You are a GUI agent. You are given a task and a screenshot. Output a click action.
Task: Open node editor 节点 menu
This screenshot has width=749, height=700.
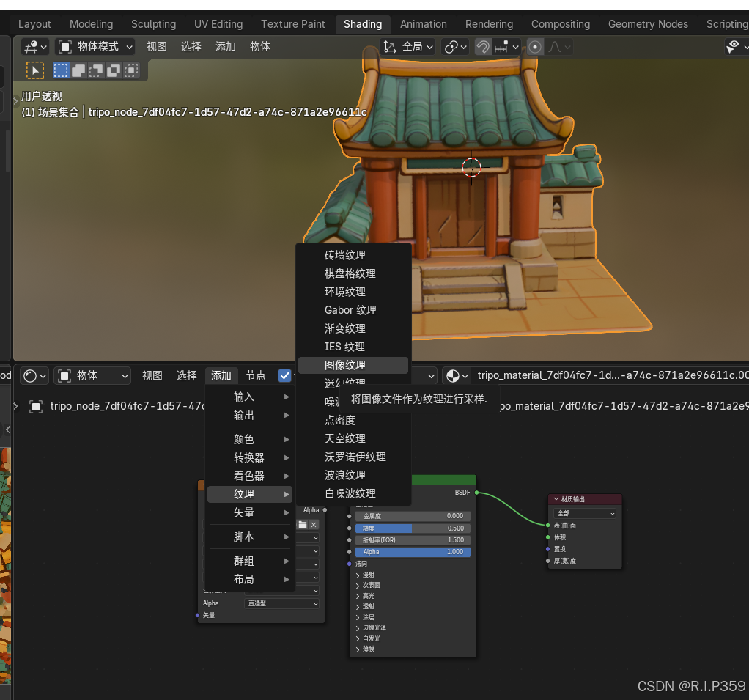(256, 376)
